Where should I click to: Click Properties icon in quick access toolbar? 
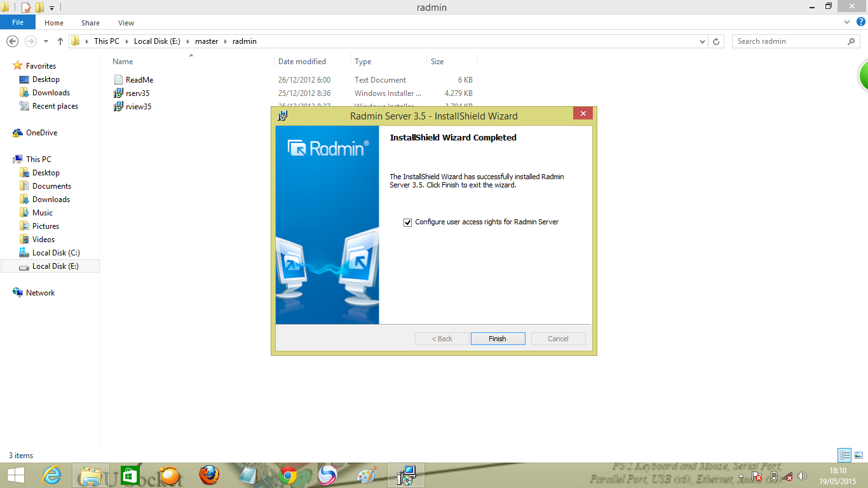(26, 8)
